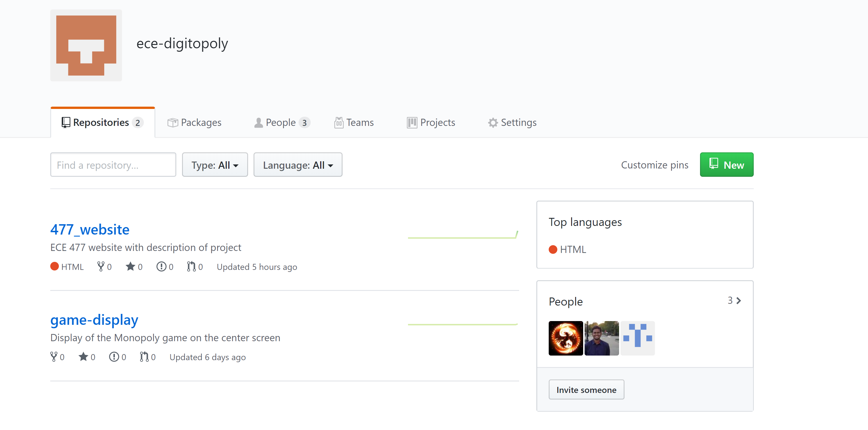Open the Language: All dropdown
868x430 pixels.
click(298, 165)
